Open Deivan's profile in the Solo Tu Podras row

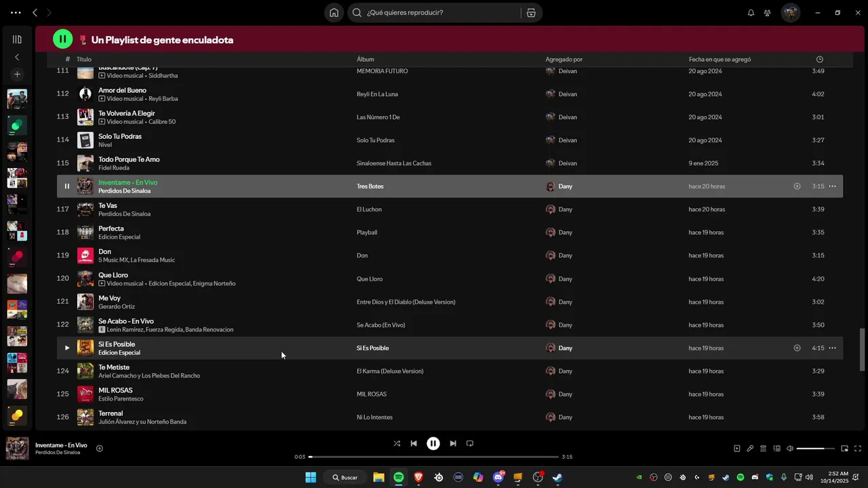568,140
